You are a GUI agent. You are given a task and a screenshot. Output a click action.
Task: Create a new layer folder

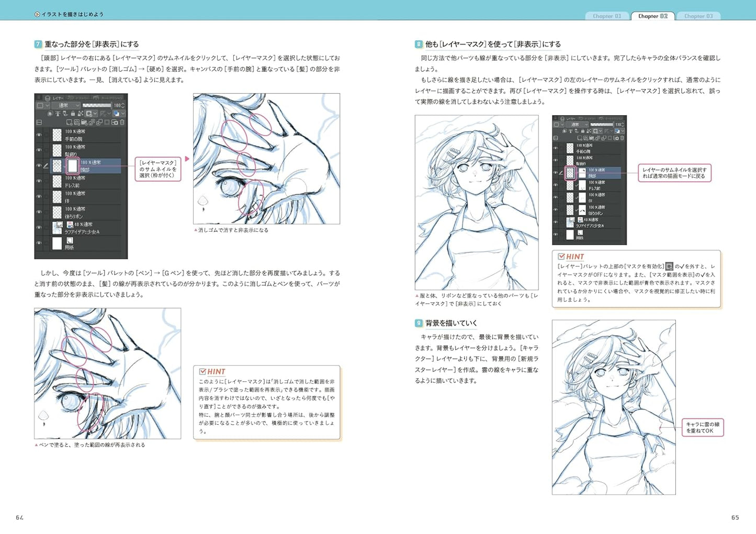[x=85, y=123]
